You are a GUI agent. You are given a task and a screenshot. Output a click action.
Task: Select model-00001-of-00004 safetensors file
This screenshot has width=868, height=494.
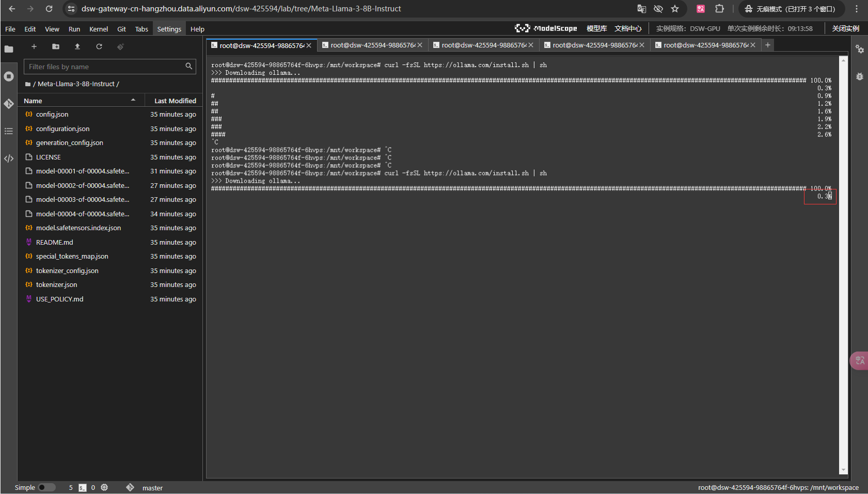click(x=110, y=171)
